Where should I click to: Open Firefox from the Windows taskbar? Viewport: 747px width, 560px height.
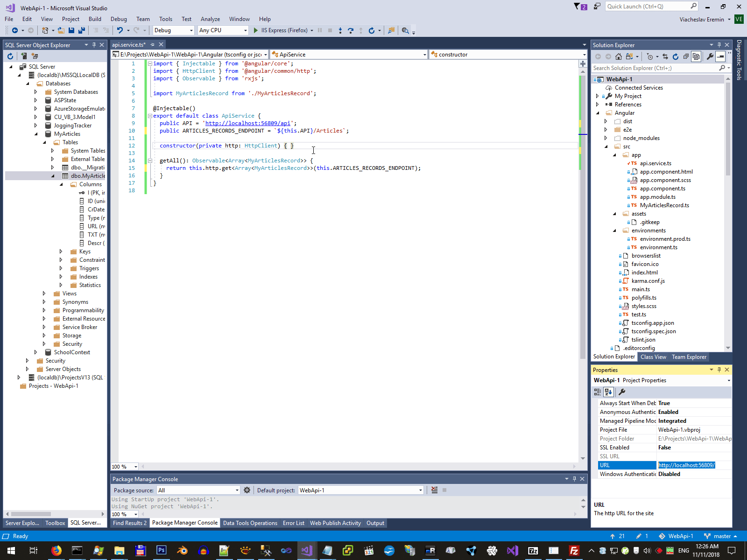(56, 551)
